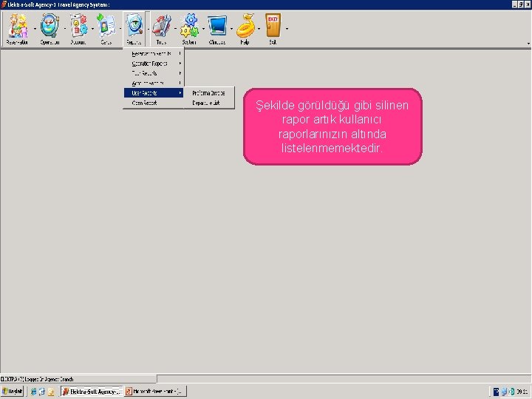Open toolbar options arrow at toolbar's right end
Screen dimensions: 532x399
528,44
